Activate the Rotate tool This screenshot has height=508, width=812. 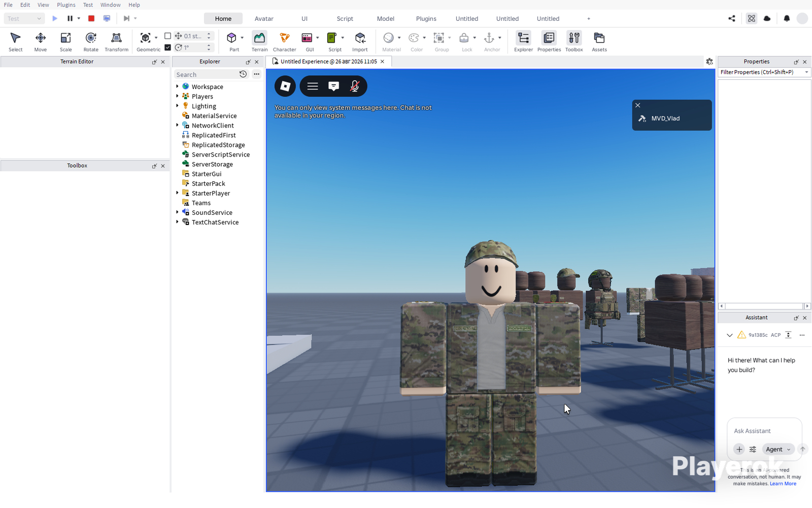91,42
